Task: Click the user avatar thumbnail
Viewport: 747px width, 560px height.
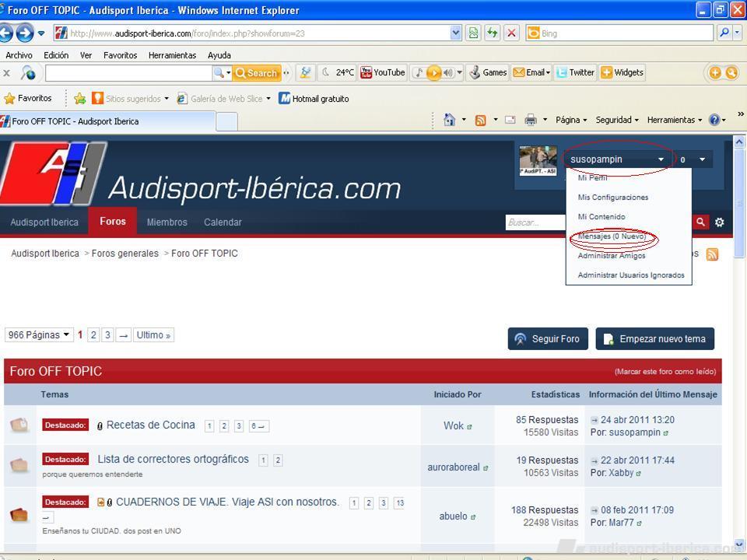Action: [x=538, y=160]
